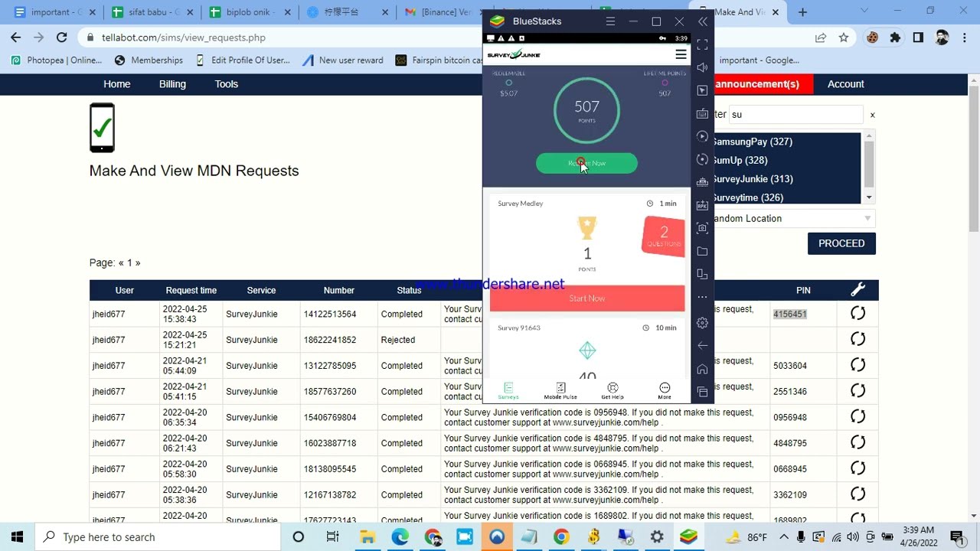Viewport: 980px width, 551px height.
Task: Toggle BlueStacks fullscreen icon in sidebar
Action: click(x=702, y=45)
